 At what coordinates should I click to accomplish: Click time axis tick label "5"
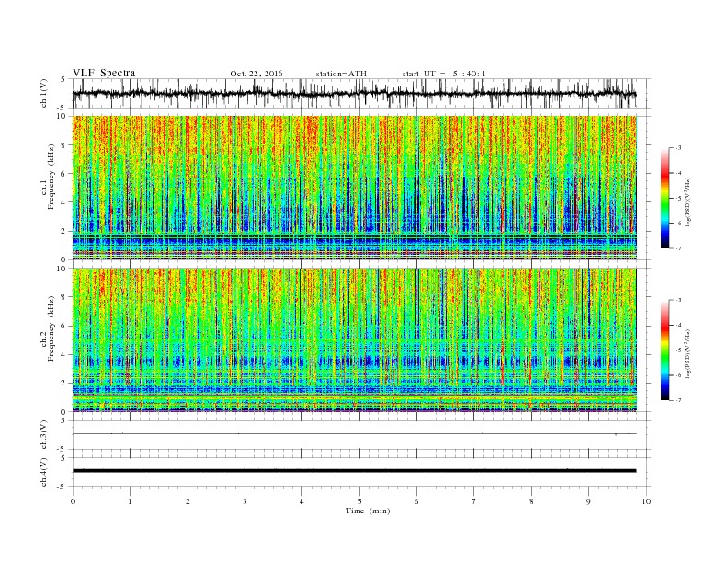pos(359,501)
